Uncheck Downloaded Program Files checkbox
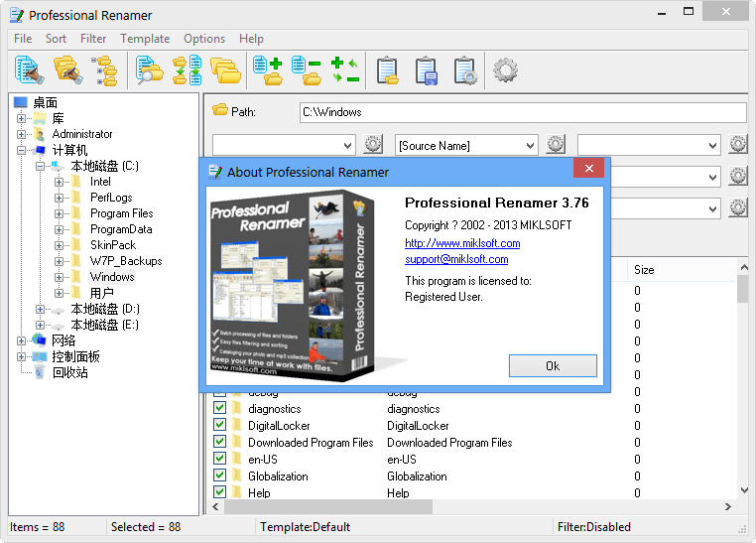The width and height of the screenshot is (756, 543). coord(219,442)
